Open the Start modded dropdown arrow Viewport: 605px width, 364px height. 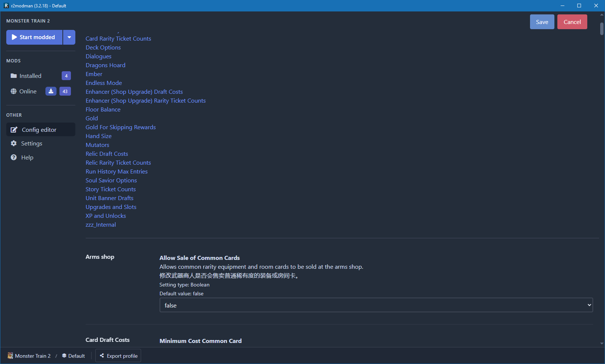[x=69, y=37]
